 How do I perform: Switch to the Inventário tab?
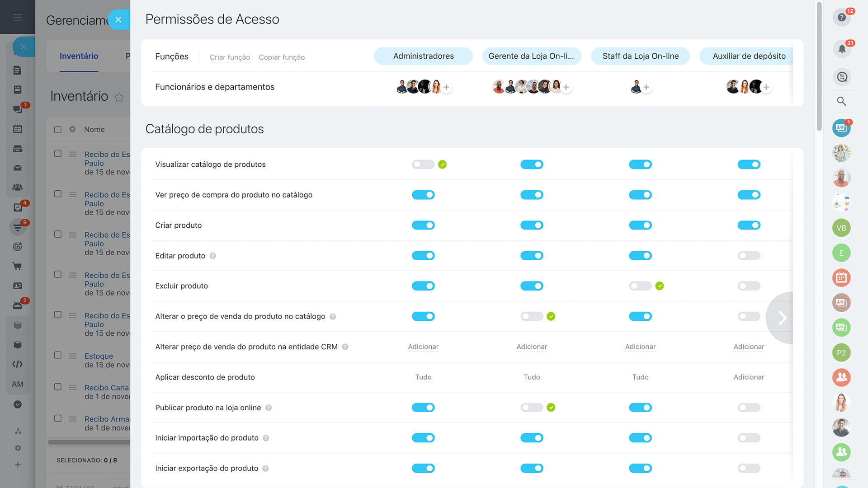point(79,56)
